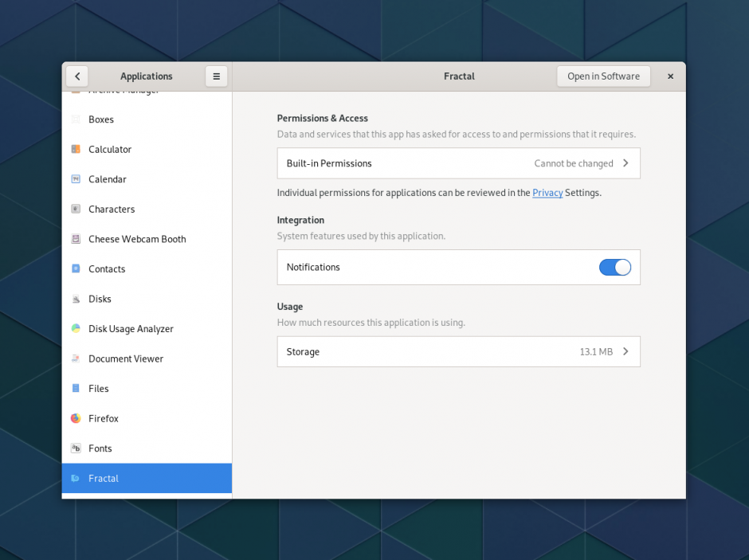Click the Disk Usage Analyzer icon

76,328
